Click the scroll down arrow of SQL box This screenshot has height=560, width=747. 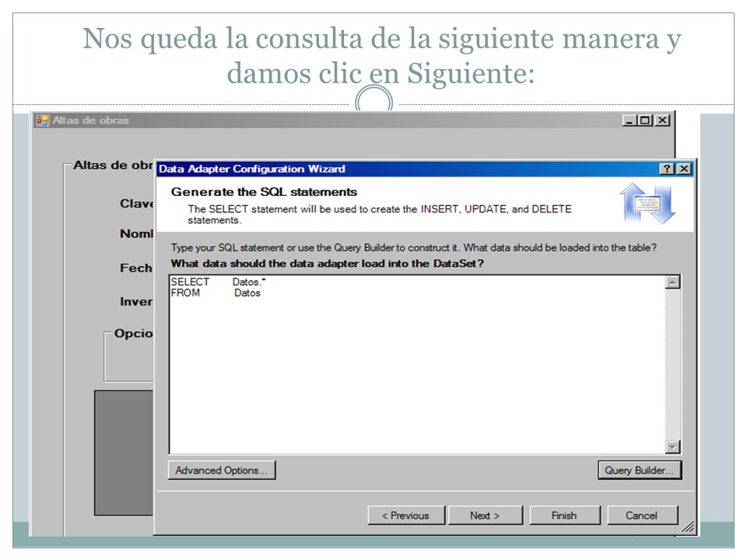(672, 446)
